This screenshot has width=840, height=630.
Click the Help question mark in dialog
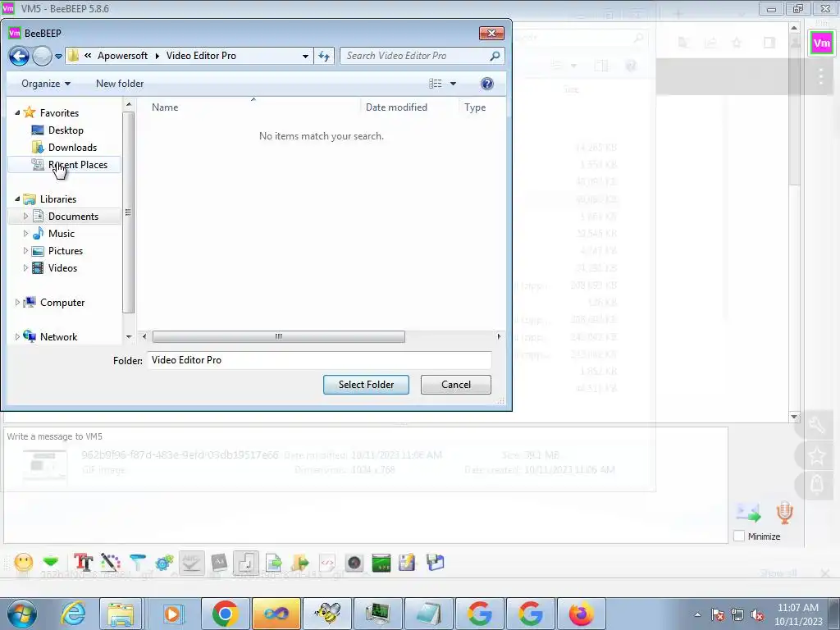click(487, 84)
